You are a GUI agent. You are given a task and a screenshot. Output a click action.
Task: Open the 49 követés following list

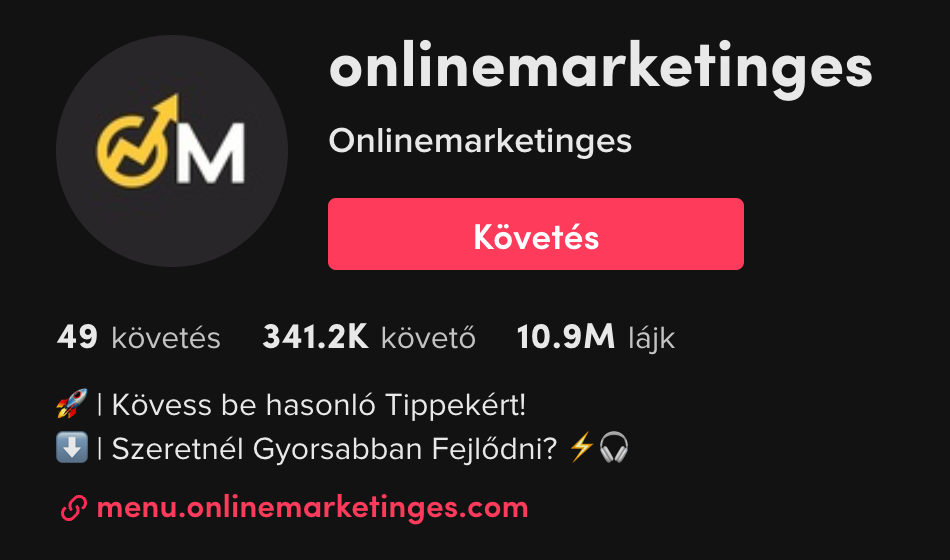pyautogui.click(x=139, y=337)
